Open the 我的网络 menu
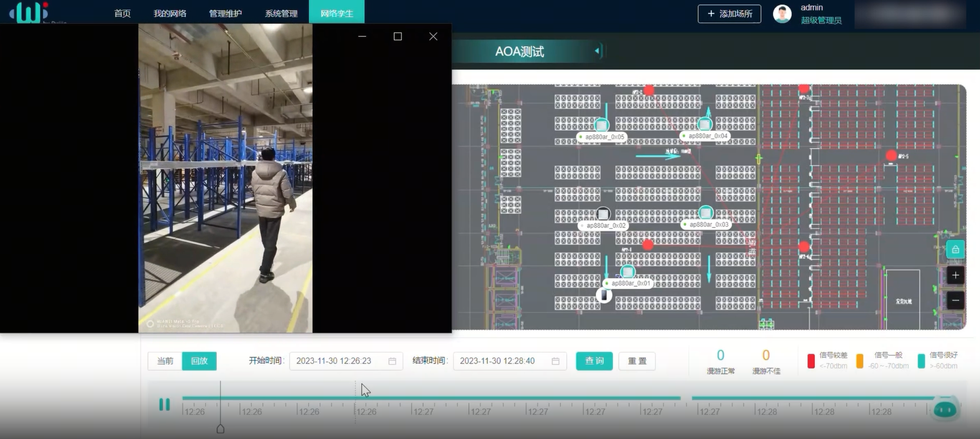This screenshot has width=980, height=439. [x=170, y=13]
